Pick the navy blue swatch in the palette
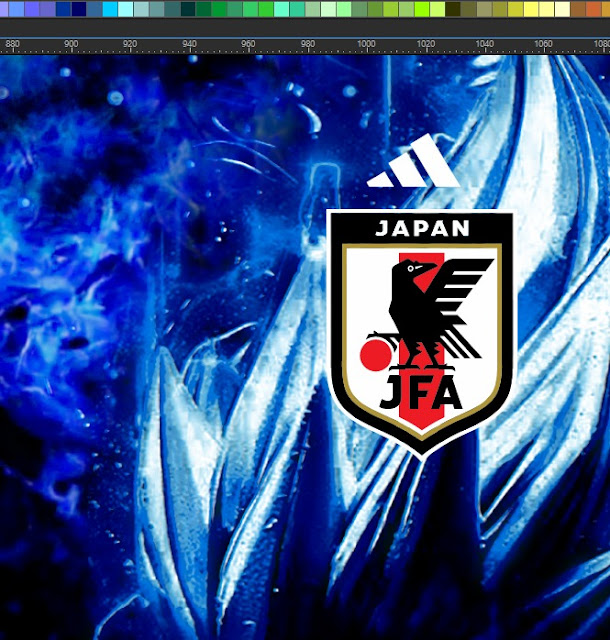This screenshot has height=640, width=610. tap(79, 9)
